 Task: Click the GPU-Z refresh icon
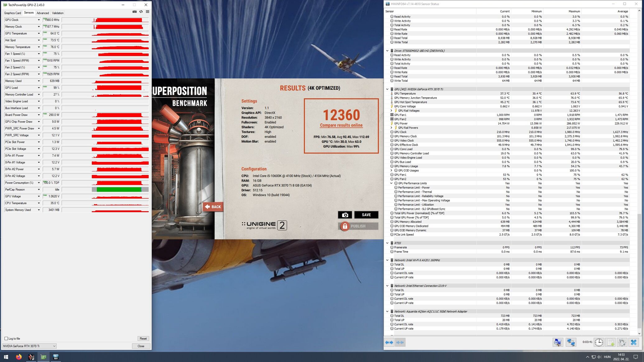point(141,12)
